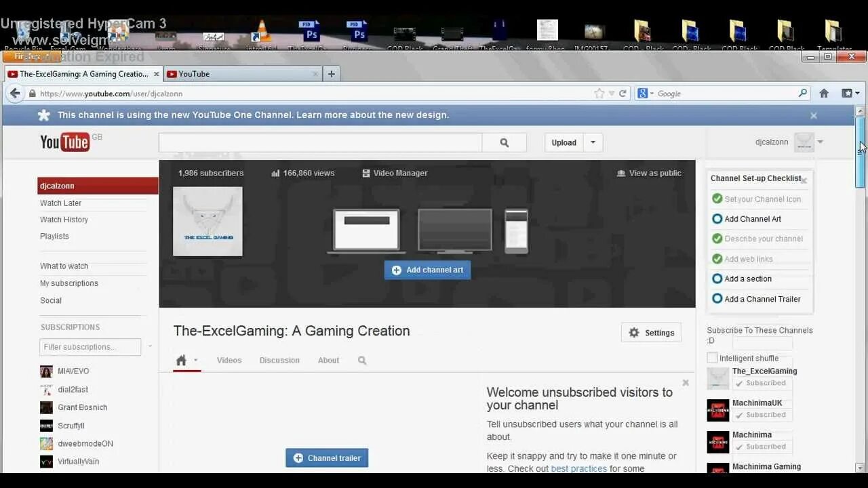
Task: Open the Firefox home page icon
Action: click(x=824, y=94)
